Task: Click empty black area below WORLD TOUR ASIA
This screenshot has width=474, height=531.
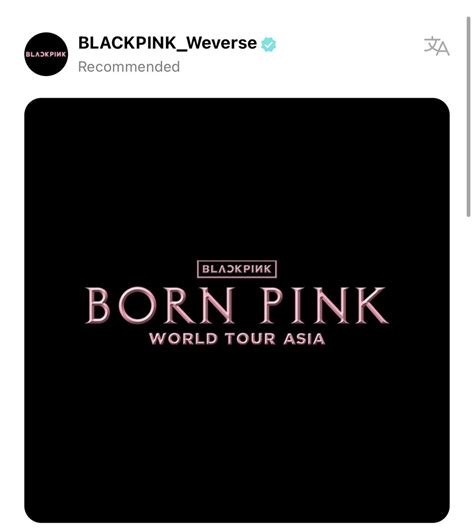Action: pyautogui.click(x=237, y=433)
